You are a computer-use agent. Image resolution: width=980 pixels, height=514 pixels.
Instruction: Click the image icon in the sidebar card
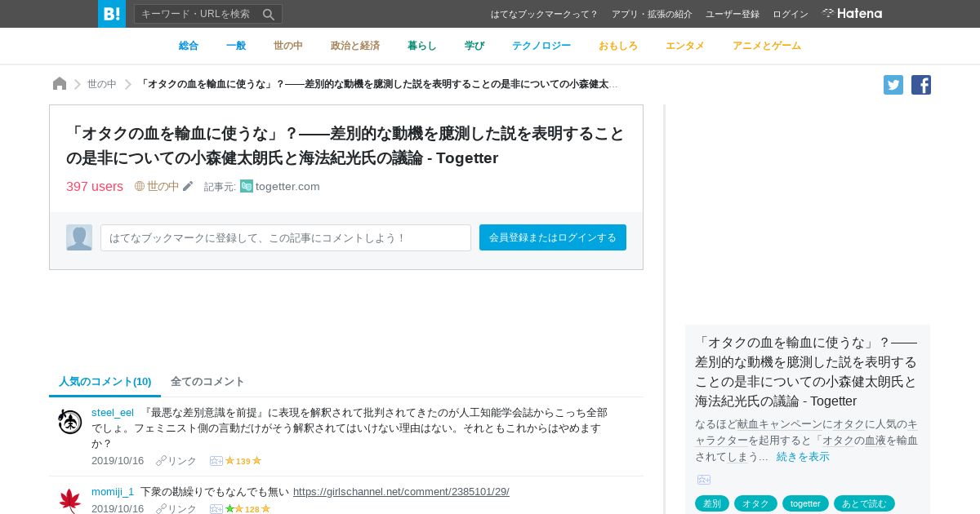(704, 480)
